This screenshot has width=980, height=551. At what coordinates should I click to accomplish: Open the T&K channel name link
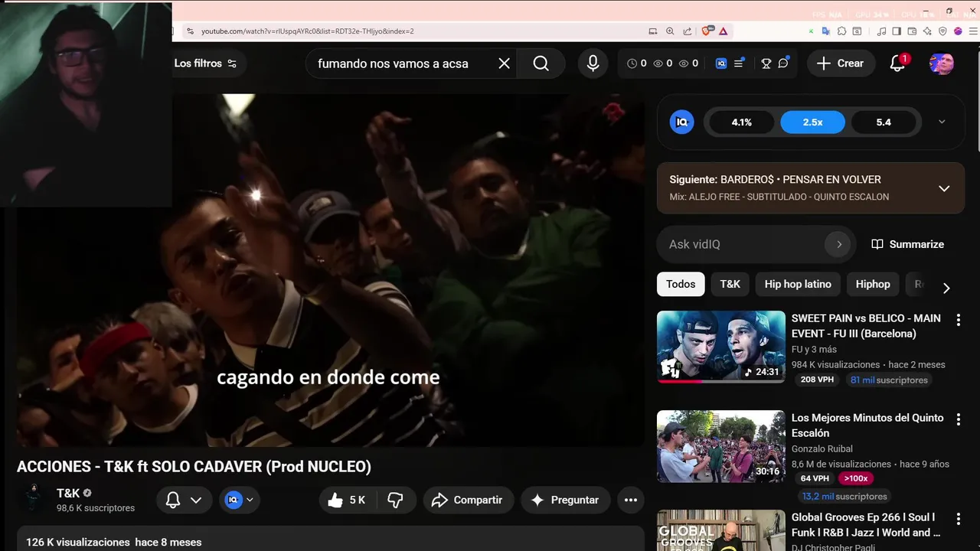pos(68,494)
